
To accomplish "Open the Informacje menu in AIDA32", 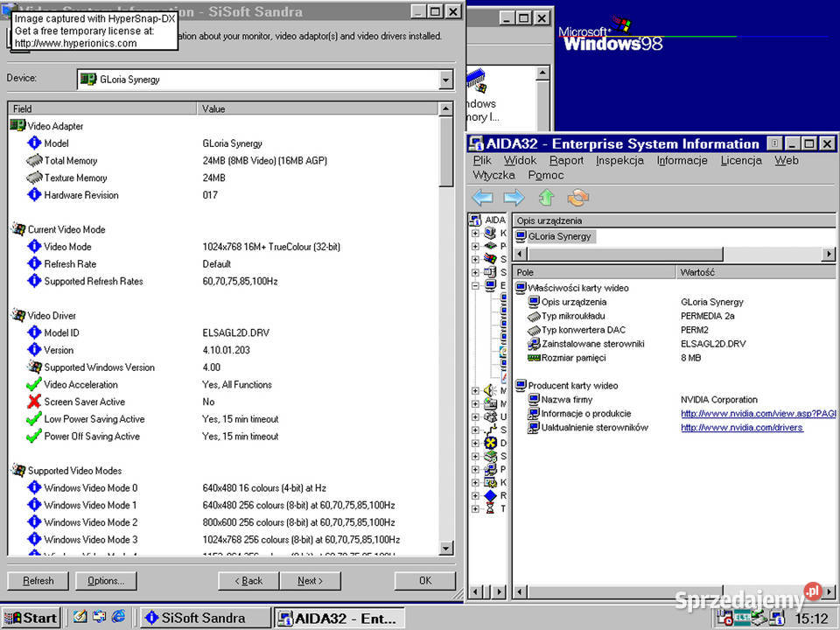I will (x=682, y=160).
